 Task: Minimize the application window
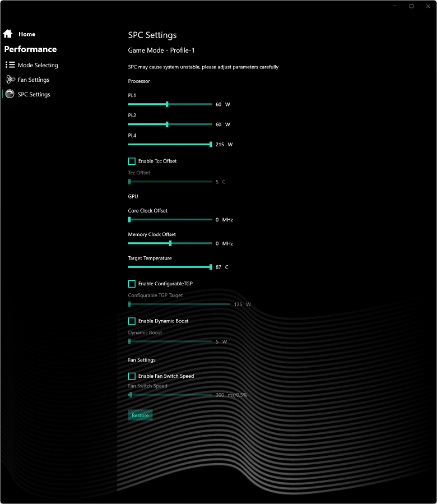tap(394, 6)
